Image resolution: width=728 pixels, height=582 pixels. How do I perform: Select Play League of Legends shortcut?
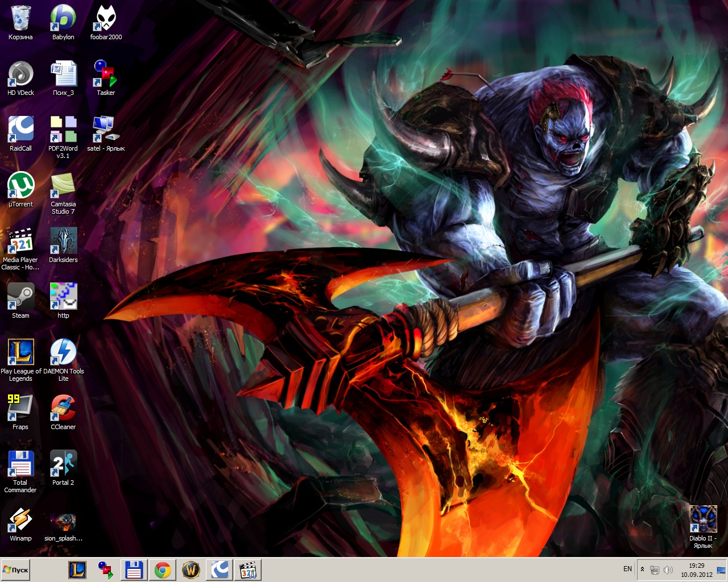20,360
